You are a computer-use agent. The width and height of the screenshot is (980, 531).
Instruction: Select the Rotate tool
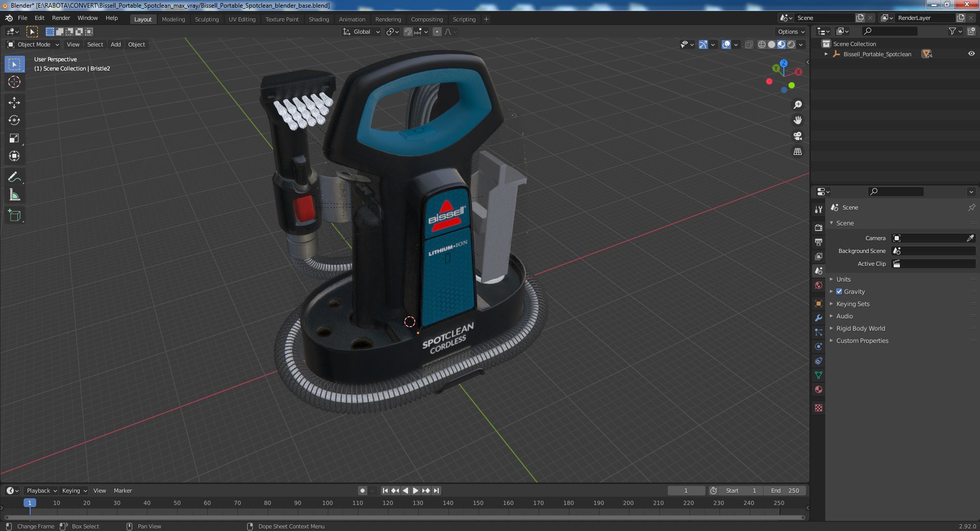point(14,120)
